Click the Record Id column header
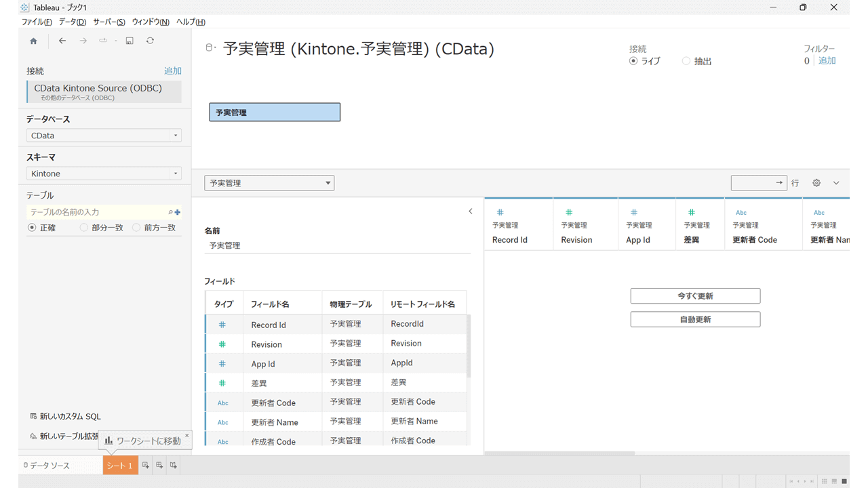This screenshot has height=488, width=868. [519, 224]
